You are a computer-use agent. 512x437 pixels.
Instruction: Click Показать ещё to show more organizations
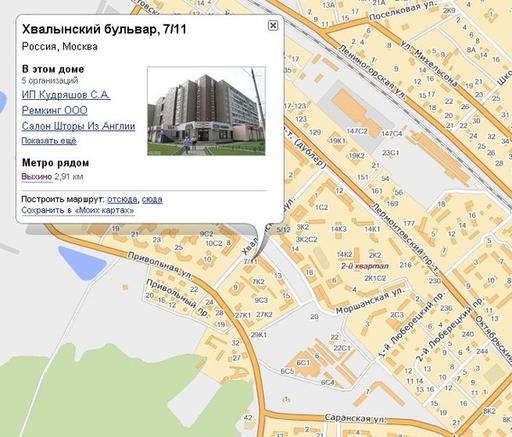(49, 141)
